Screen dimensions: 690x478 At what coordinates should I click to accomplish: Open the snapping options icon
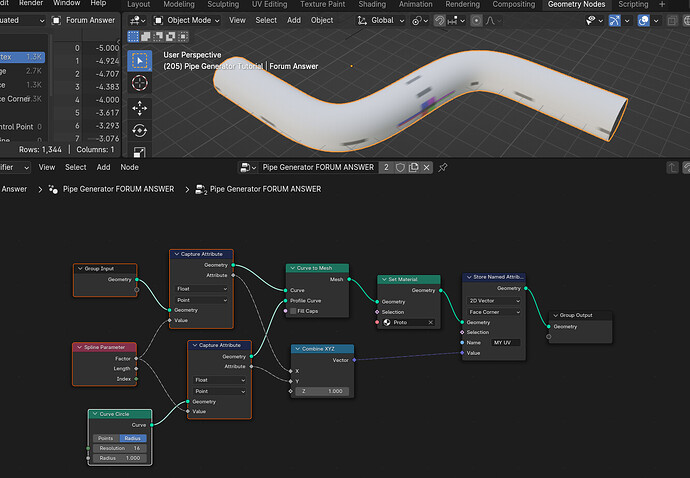click(456, 20)
